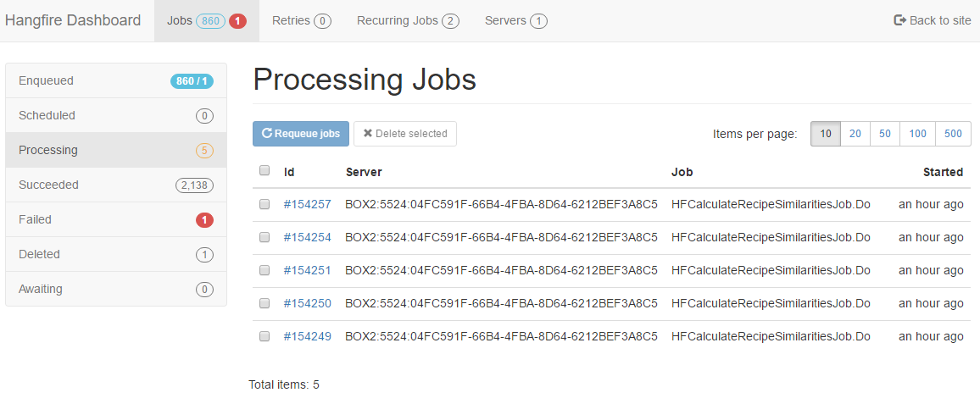Click the Succeeded 2,138 count badge
The width and height of the screenshot is (980, 398).
(194, 185)
